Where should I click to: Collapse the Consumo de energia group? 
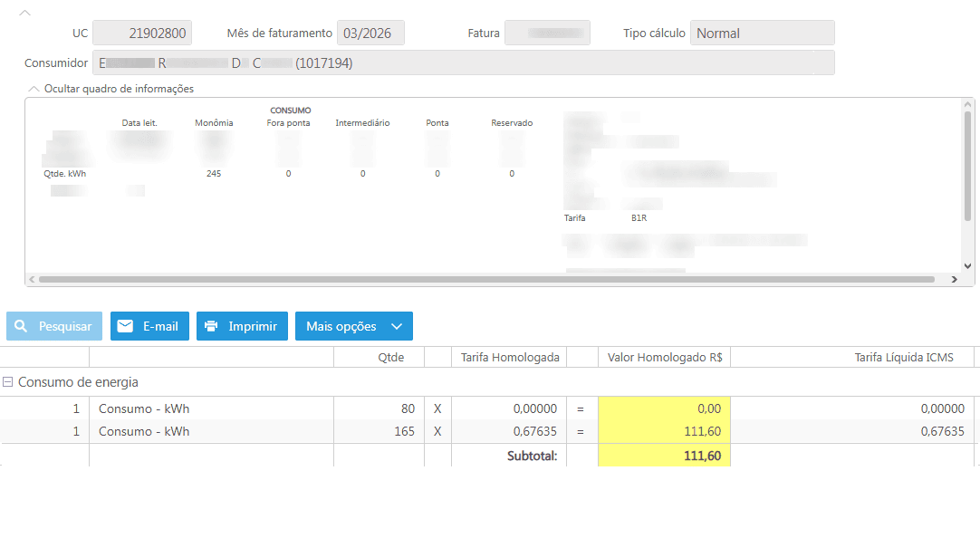[x=7, y=382]
